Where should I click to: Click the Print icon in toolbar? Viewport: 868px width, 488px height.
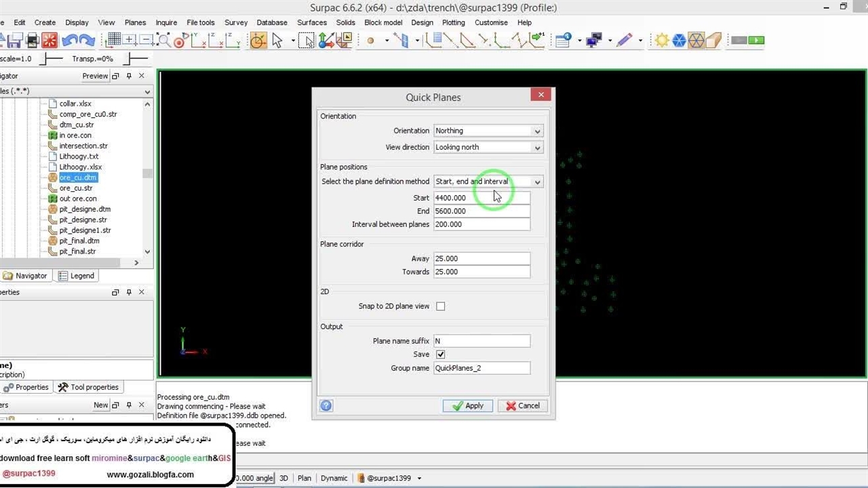32,41
